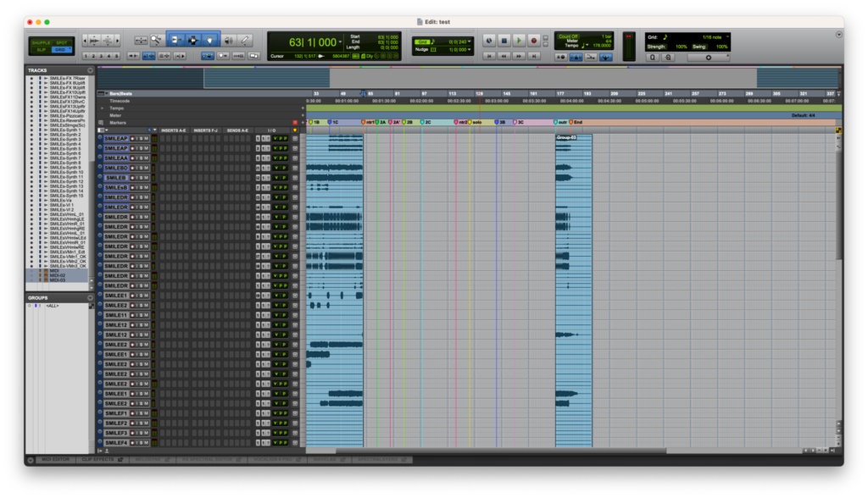Open the Nudge value dropdown arrow
Image resolution: width=868 pixels, height=498 pixels.
pos(470,50)
